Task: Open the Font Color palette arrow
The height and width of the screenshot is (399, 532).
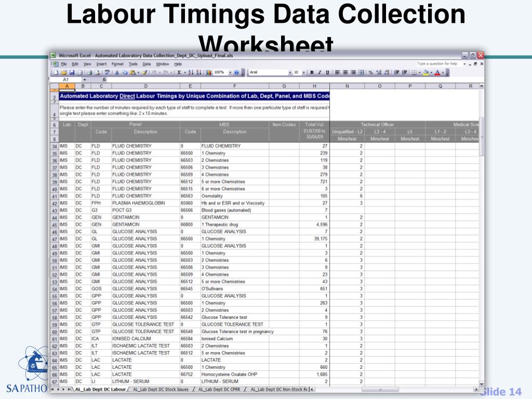Action: pos(443,72)
